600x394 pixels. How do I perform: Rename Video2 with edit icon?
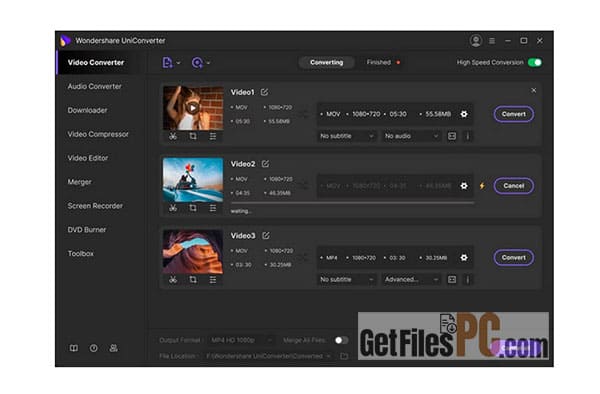click(265, 164)
